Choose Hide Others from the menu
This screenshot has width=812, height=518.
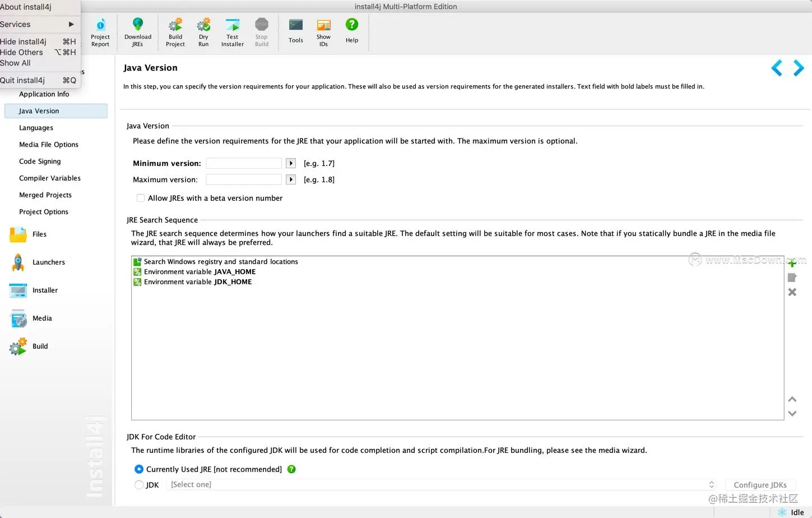(x=39, y=52)
